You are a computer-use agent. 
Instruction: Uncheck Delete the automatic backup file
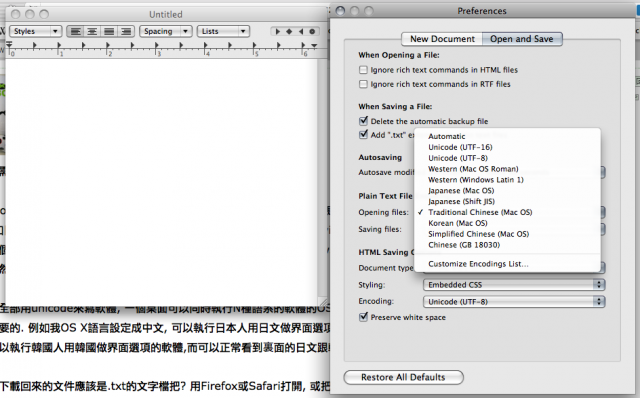click(363, 121)
